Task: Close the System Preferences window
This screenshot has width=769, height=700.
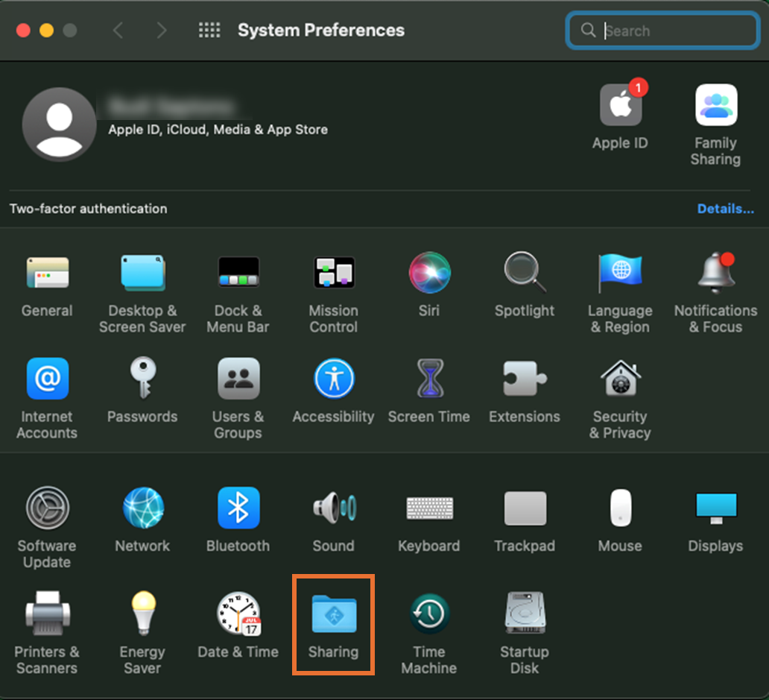Action: click(23, 31)
